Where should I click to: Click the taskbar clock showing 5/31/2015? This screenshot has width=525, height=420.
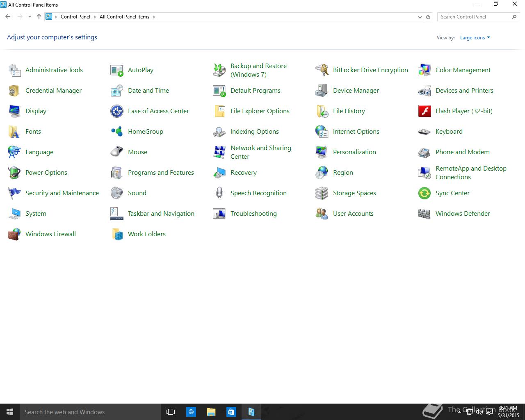pos(509,412)
